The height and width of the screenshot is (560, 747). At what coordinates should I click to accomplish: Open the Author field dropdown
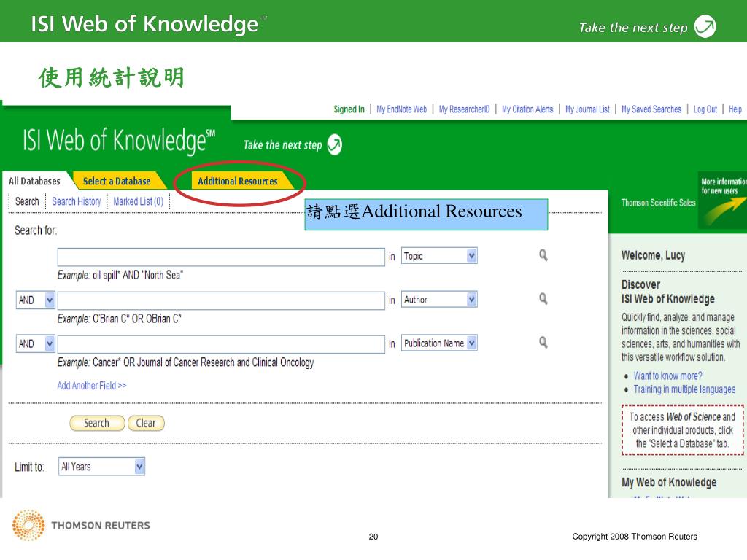click(439, 300)
